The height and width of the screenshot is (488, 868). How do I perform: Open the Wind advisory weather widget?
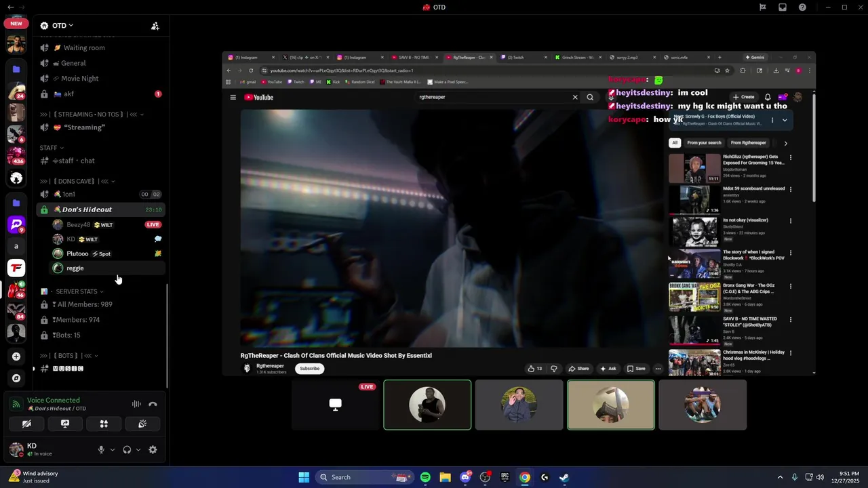34,477
